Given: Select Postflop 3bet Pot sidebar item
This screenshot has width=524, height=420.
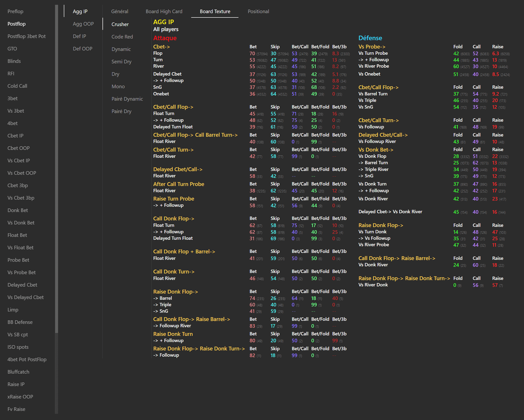Looking at the screenshot, I should (x=27, y=36).
